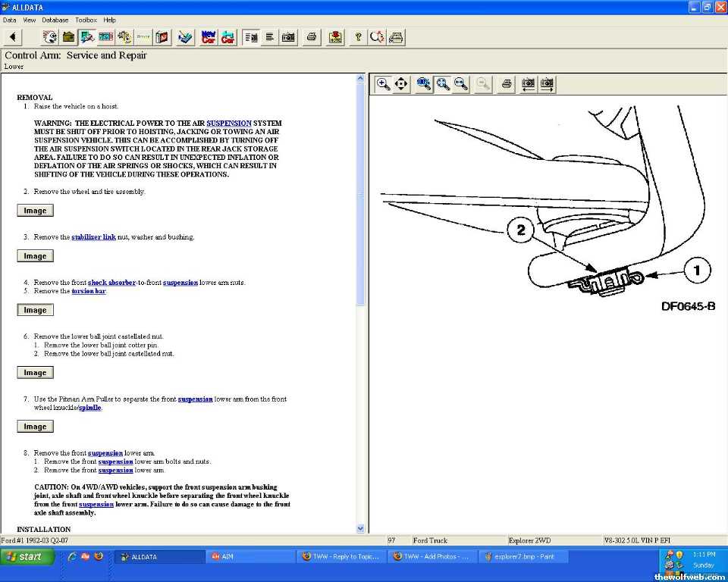This screenshot has height=582, width=728.
Task: Click the Windows Start button
Action: pyautogui.click(x=28, y=557)
